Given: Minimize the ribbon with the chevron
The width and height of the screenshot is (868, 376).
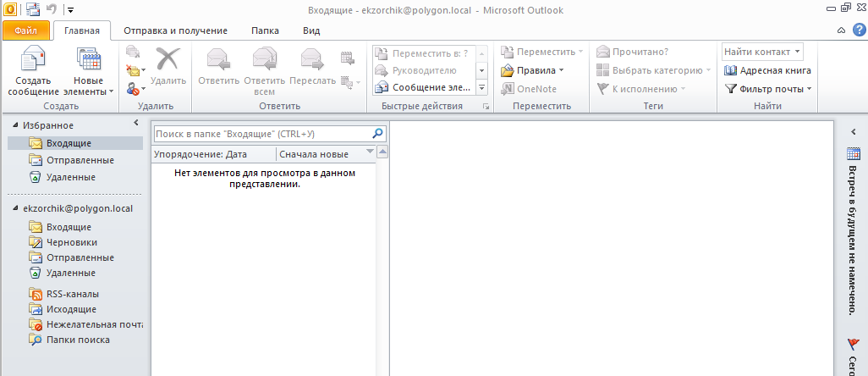Looking at the screenshot, I should (842, 30).
